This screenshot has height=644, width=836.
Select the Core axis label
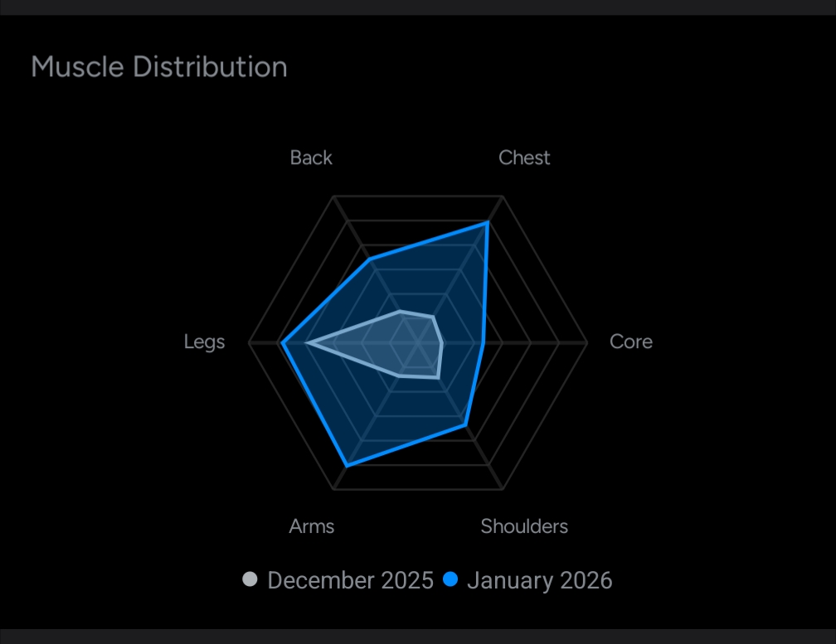pyautogui.click(x=630, y=341)
